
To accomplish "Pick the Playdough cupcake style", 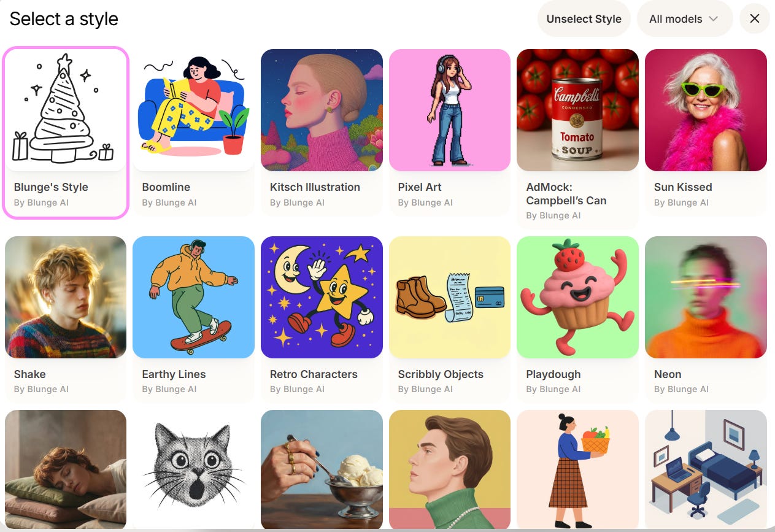I will (577, 297).
